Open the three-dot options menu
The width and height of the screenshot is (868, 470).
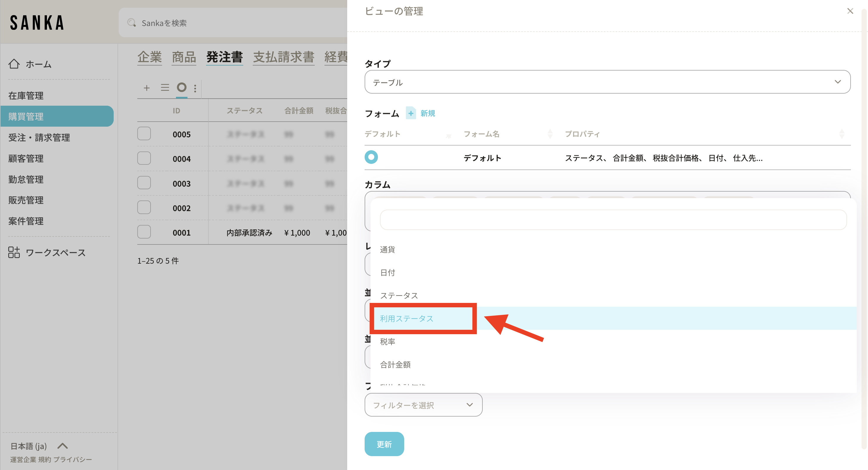(195, 88)
